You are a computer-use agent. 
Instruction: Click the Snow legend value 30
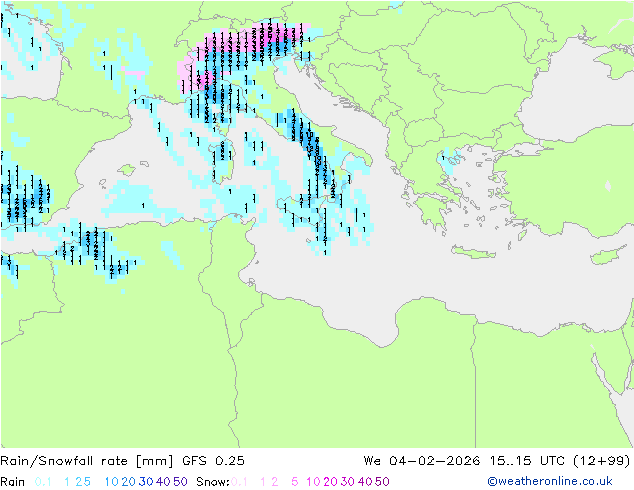(347, 482)
